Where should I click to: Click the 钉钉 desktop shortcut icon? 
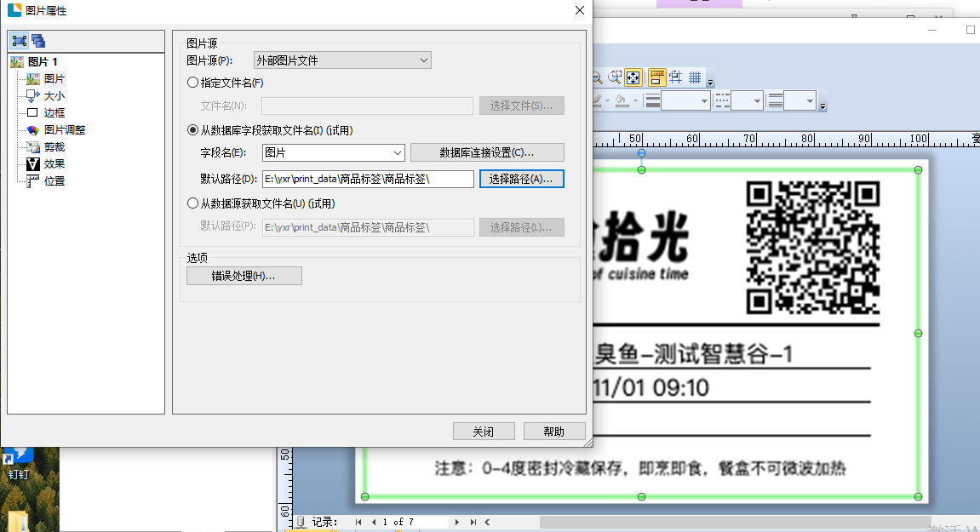pyautogui.click(x=18, y=464)
